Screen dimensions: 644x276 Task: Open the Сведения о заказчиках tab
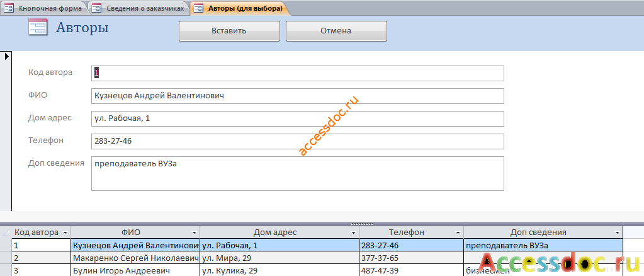pyautogui.click(x=139, y=8)
